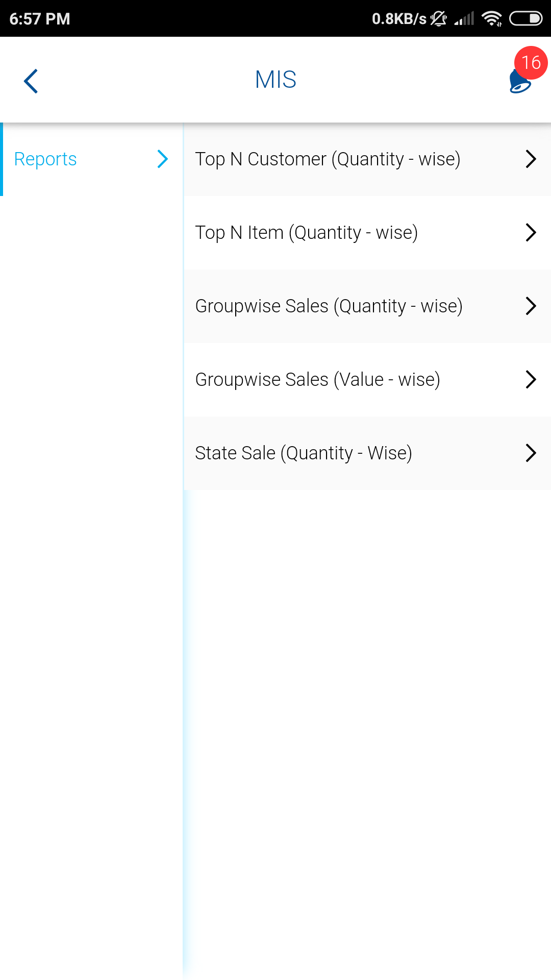The image size is (551, 980).
Task: Tap the Wi-Fi status icon
Action: click(491, 19)
